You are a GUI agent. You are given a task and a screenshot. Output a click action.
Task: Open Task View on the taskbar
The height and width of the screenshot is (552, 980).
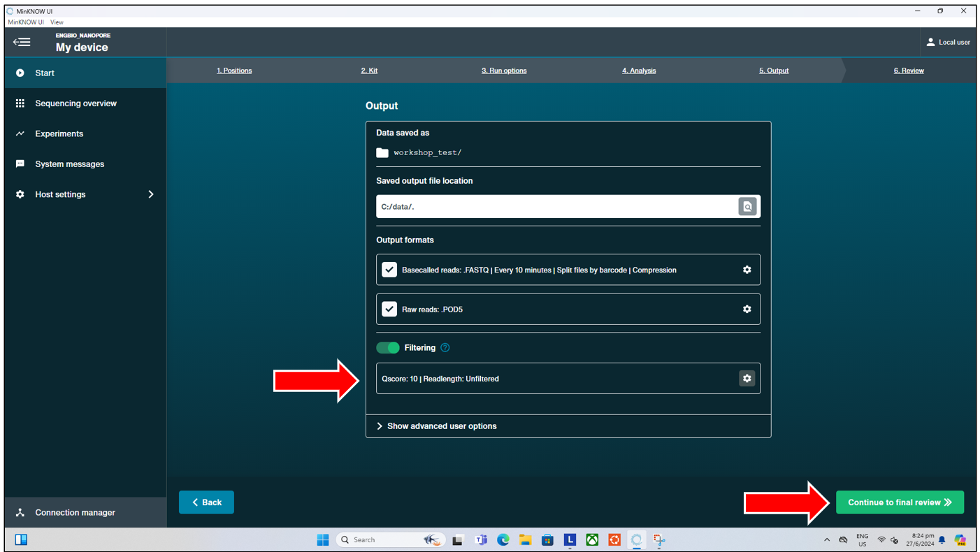pyautogui.click(x=458, y=539)
